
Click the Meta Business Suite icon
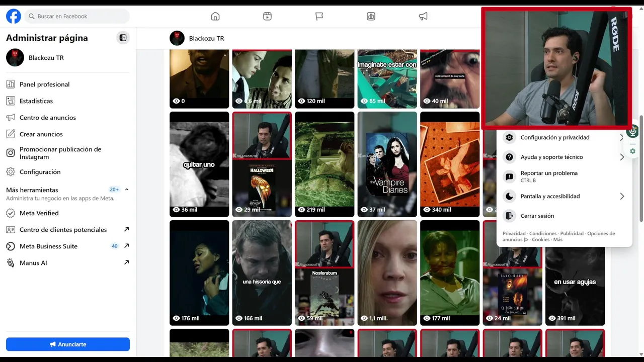click(x=11, y=246)
